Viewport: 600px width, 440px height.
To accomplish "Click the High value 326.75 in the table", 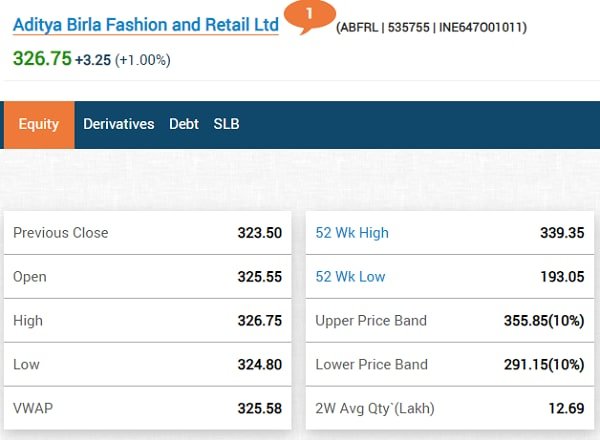I will point(260,321).
